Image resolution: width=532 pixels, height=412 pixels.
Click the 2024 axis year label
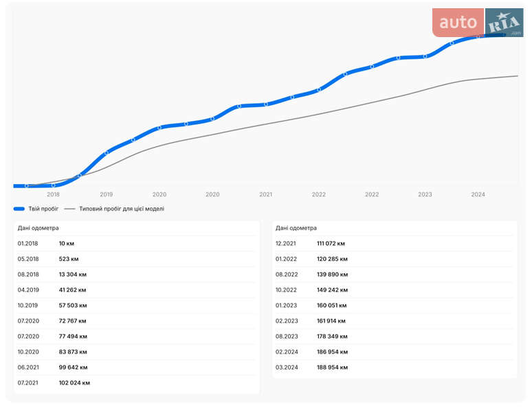point(478,194)
